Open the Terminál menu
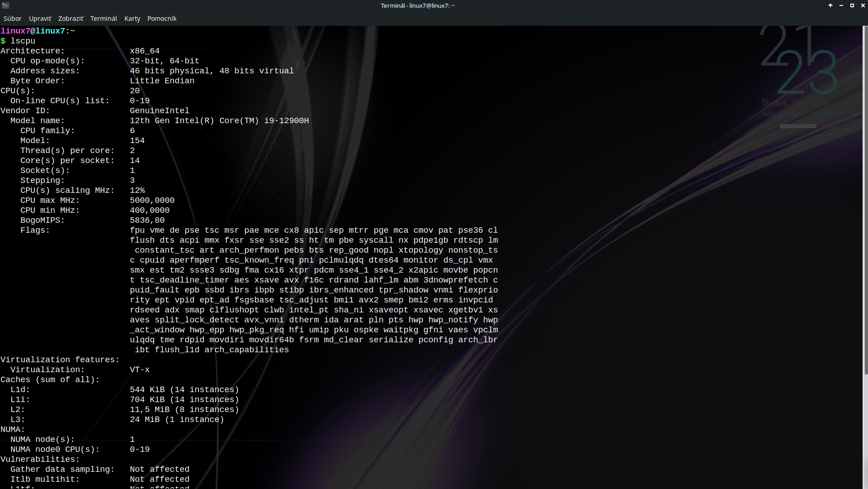 (104, 19)
